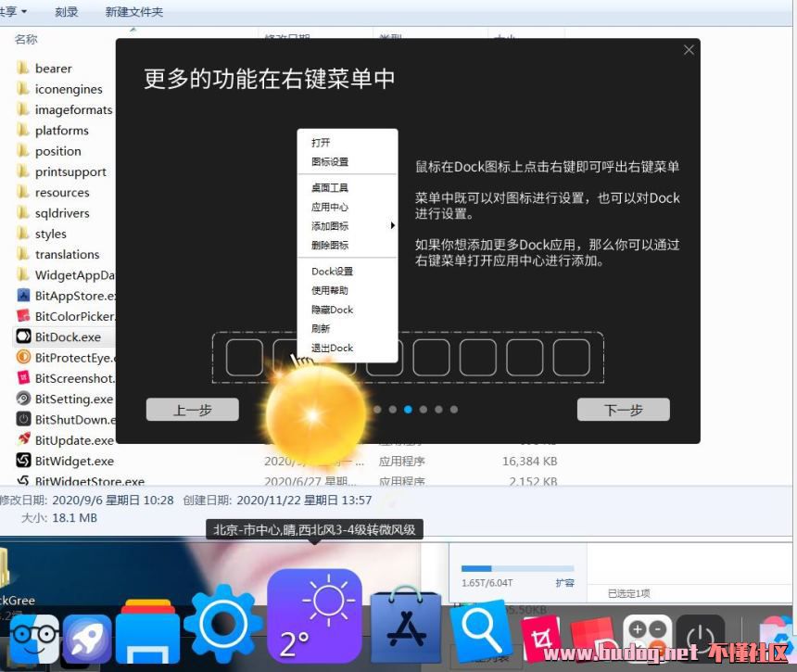Image resolution: width=797 pixels, height=672 pixels.
Task: Select the highlighted blue page indicator dot
Action: point(408,409)
